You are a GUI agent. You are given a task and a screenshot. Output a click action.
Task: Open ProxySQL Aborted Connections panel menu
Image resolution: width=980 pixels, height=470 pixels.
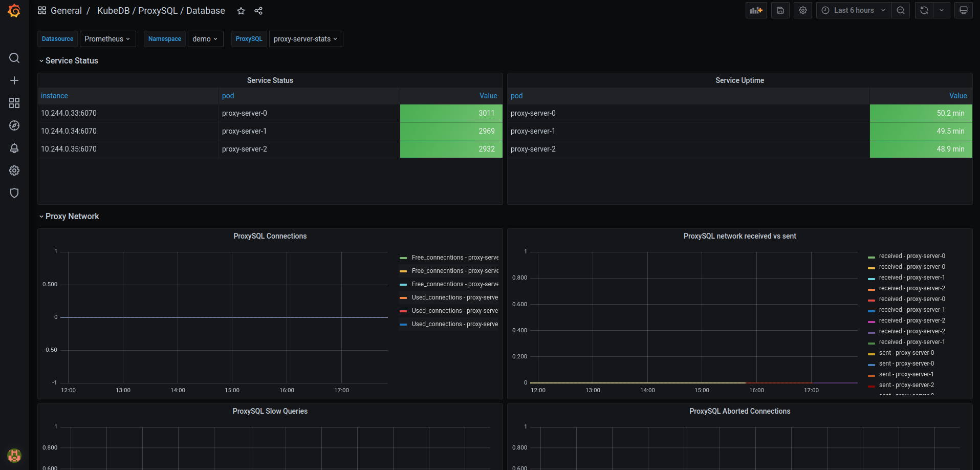point(739,411)
